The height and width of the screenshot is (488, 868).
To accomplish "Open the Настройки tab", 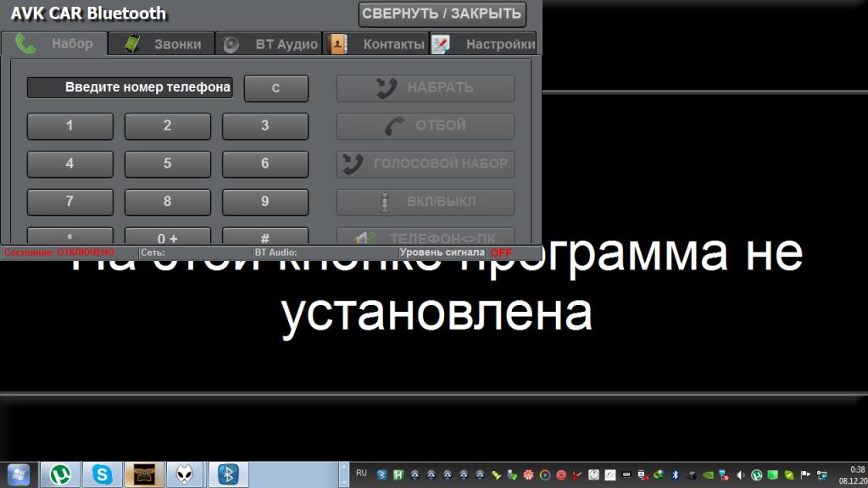I will (483, 44).
